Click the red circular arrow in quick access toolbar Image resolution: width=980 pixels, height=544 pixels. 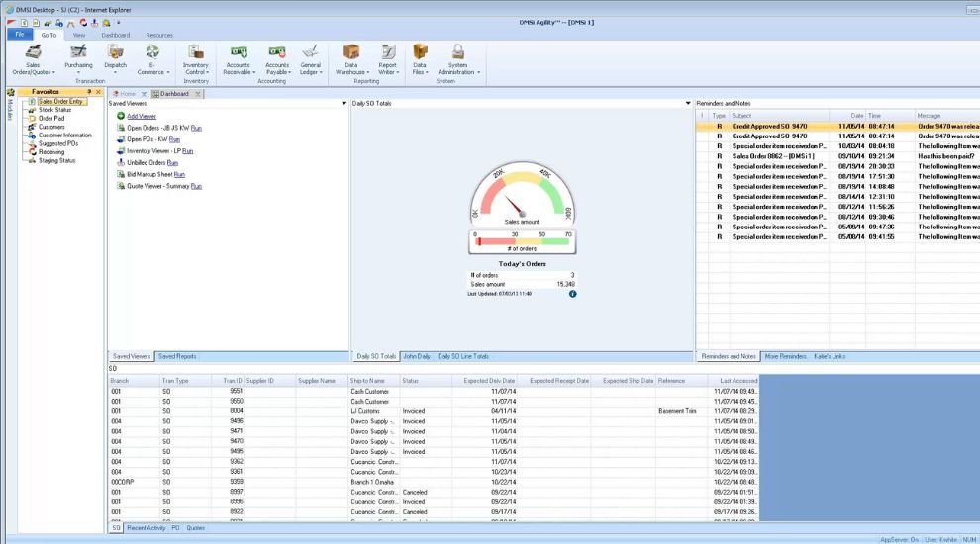[x=83, y=23]
